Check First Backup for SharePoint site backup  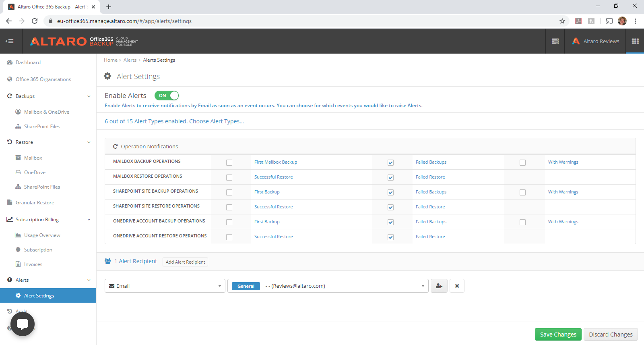coord(229,192)
